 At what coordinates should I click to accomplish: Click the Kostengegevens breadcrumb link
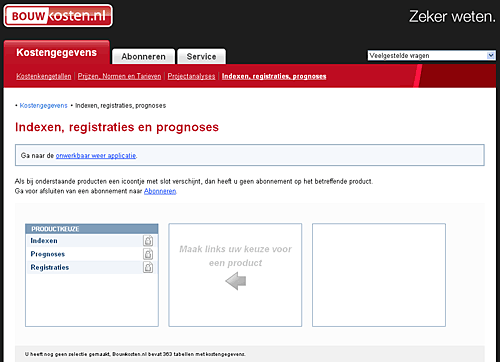coord(43,106)
